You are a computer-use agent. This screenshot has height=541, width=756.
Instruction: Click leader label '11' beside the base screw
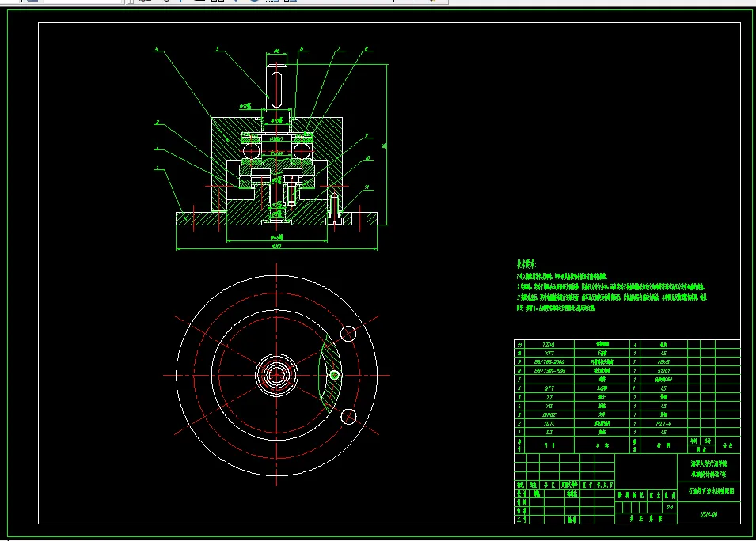point(367,187)
